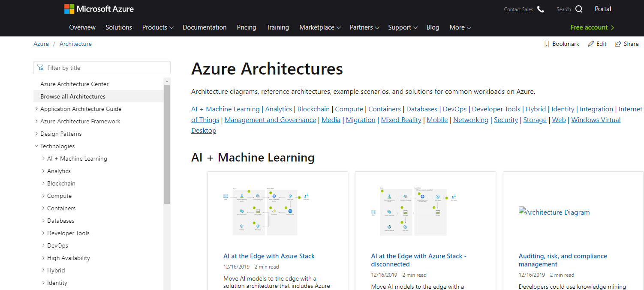Screen dimensions: 644x290
Task: Jump to Developer Tools category link
Action: [x=496, y=109]
